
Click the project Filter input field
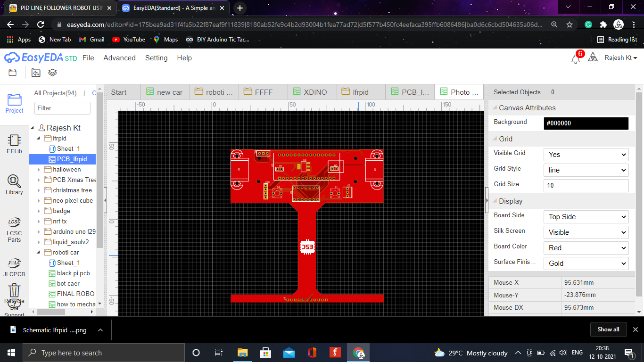pos(62,108)
